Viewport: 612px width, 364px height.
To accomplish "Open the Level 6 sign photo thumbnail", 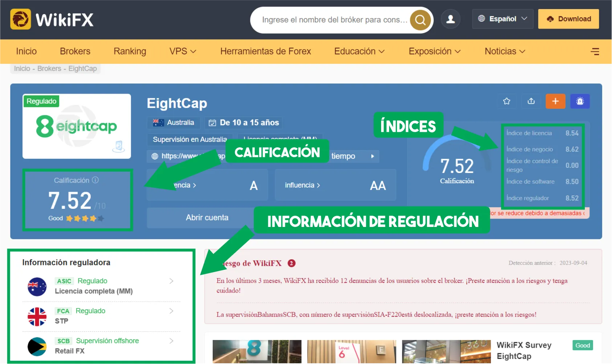I will coord(352,352).
